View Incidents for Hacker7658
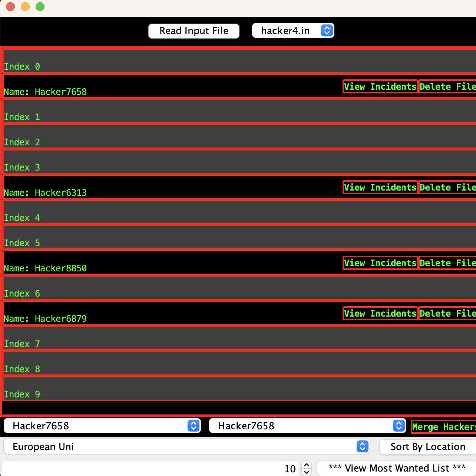The image size is (476, 476). point(380,86)
